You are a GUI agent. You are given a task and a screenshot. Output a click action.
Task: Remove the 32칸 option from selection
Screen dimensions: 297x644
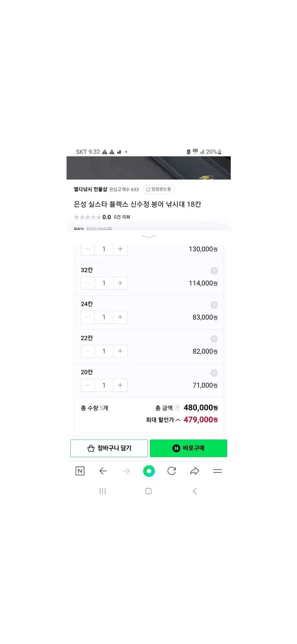click(x=214, y=271)
